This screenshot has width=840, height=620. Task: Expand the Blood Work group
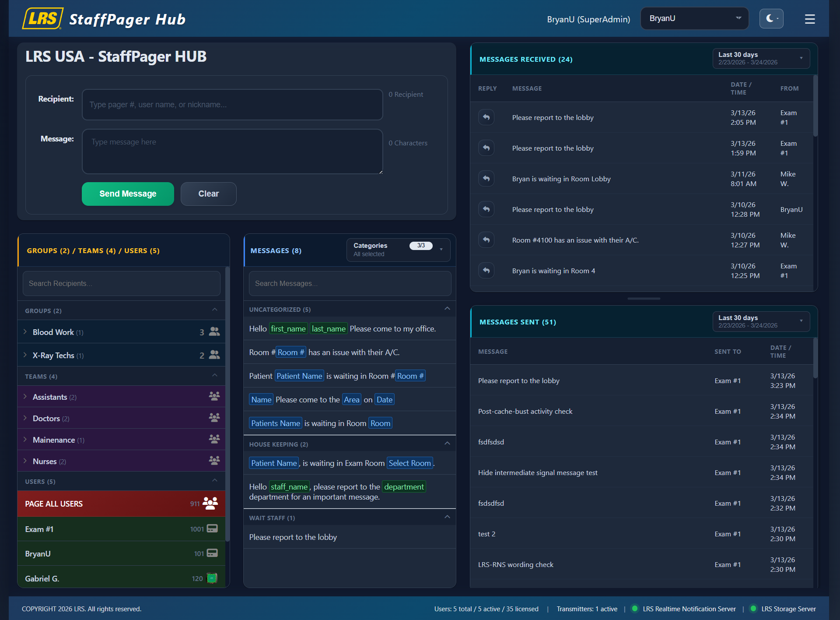click(25, 332)
